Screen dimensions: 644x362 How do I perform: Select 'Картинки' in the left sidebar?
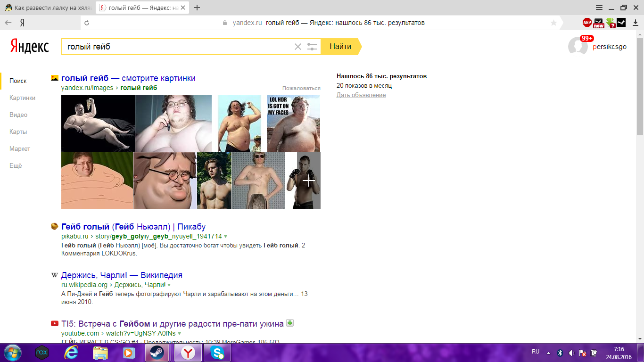[22, 98]
